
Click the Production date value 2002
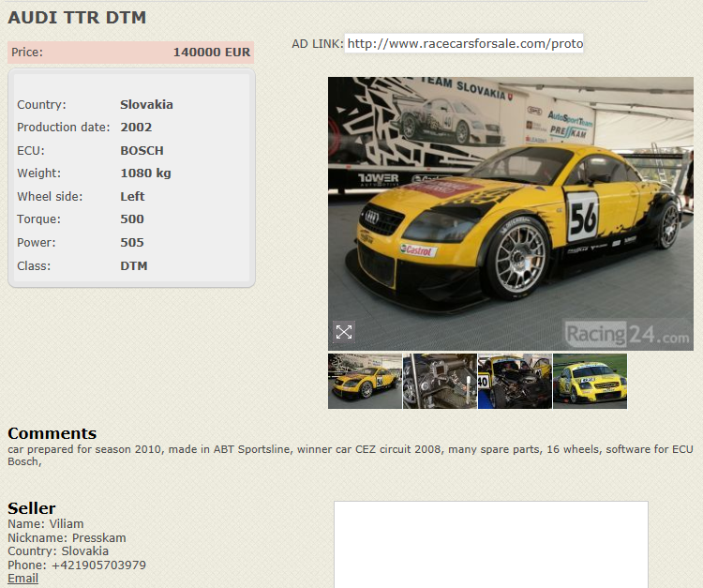point(136,128)
